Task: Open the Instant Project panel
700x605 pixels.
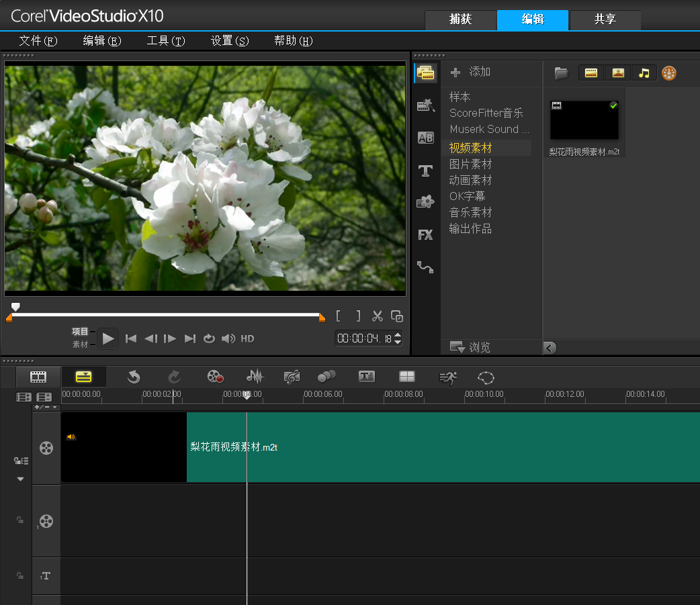Action: [425, 105]
